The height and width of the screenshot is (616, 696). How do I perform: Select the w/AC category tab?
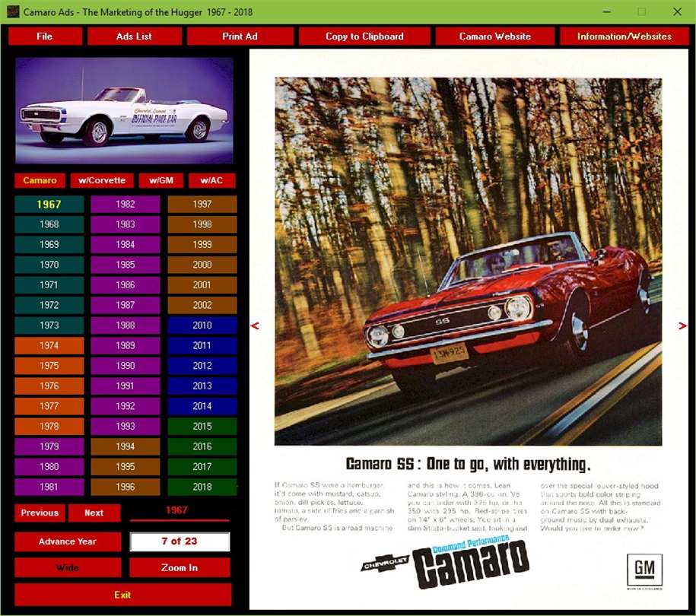[x=211, y=180]
